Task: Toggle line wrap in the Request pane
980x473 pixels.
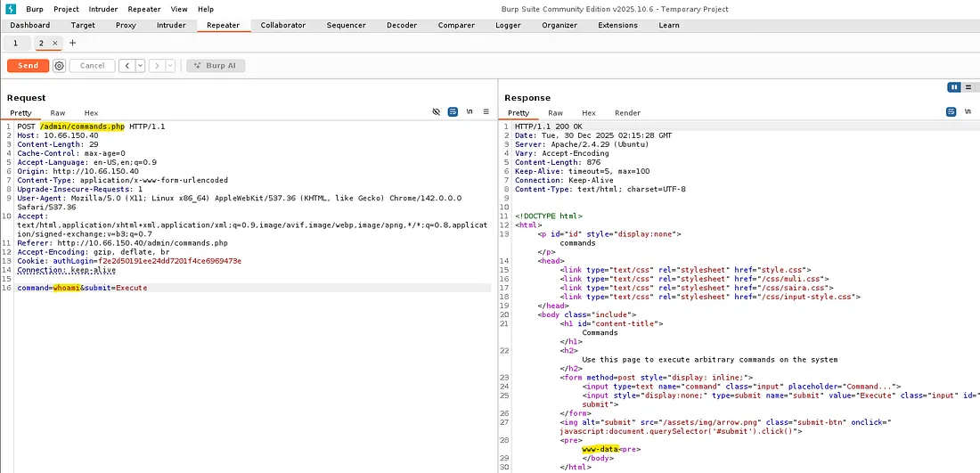Action: pyautogui.click(x=453, y=112)
